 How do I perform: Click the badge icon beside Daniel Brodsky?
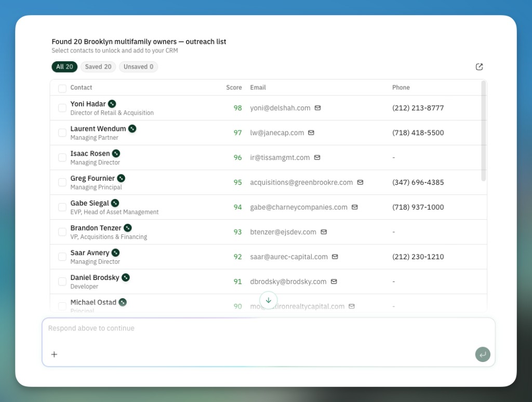click(x=126, y=277)
